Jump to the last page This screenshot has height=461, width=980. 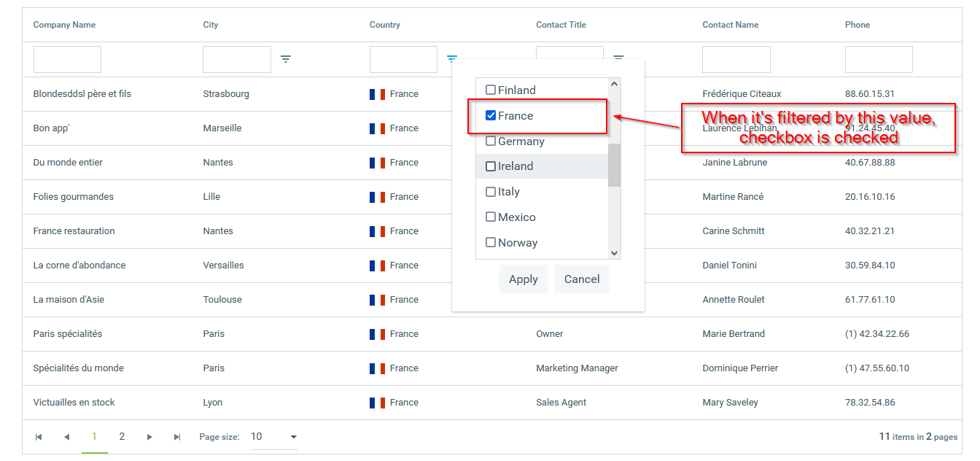click(x=177, y=437)
